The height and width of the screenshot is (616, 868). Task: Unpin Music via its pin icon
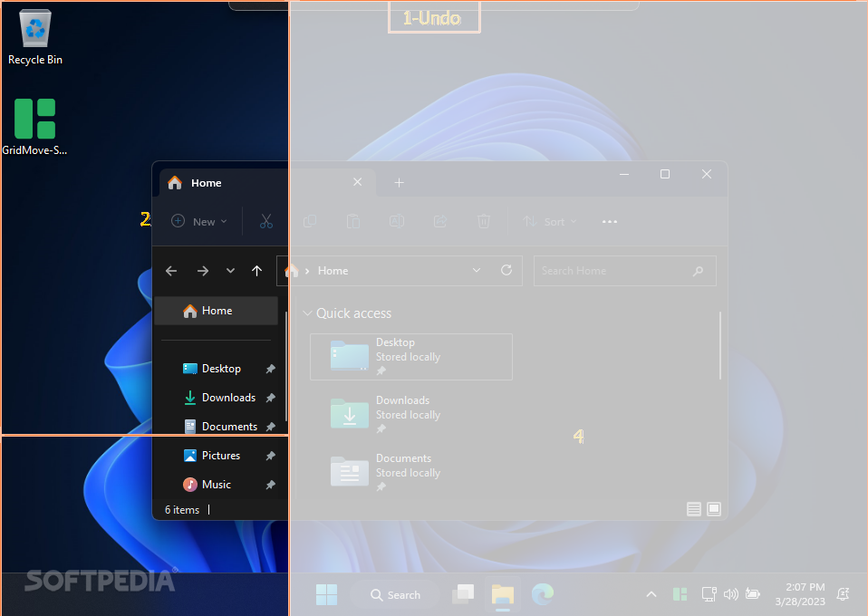pos(270,485)
